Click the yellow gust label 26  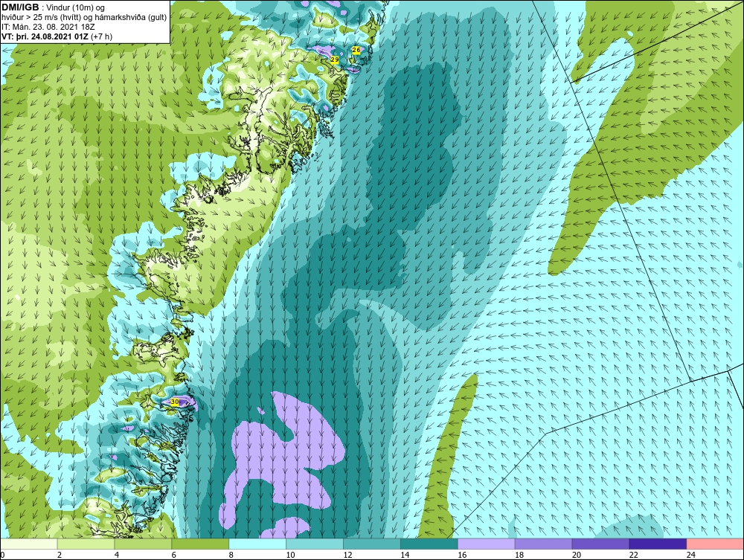(356, 50)
